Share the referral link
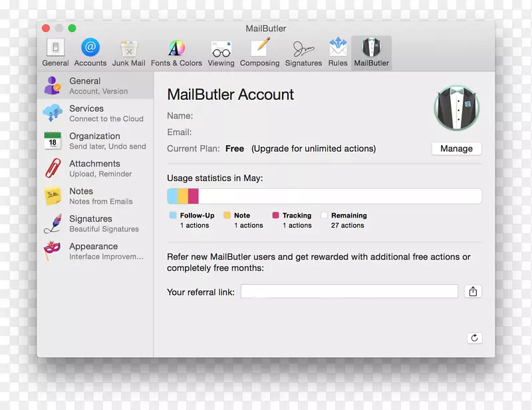Screen dimensions: 532x410 point(473,292)
